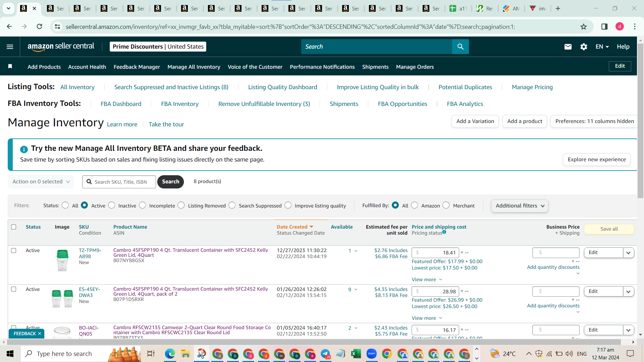The height and width of the screenshot is (362, 644).
Task: Open Preferences: 11 columns hidden
Action: 594,121
